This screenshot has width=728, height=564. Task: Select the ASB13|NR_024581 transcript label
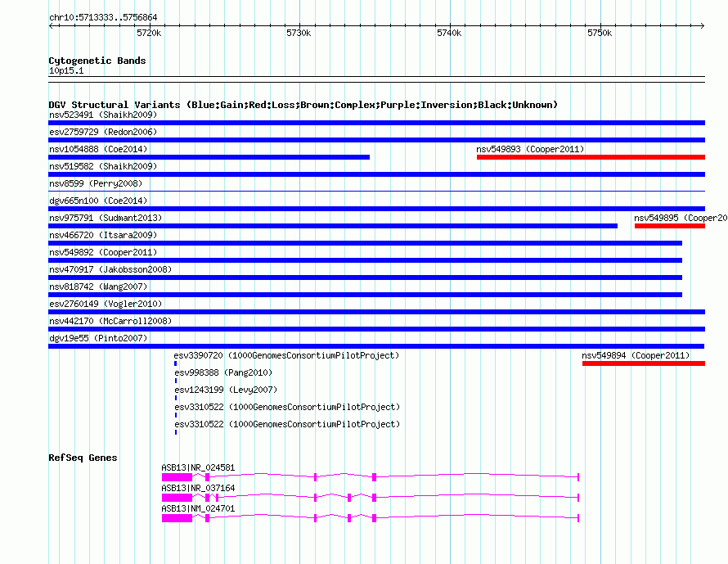[x=198, y=468]
